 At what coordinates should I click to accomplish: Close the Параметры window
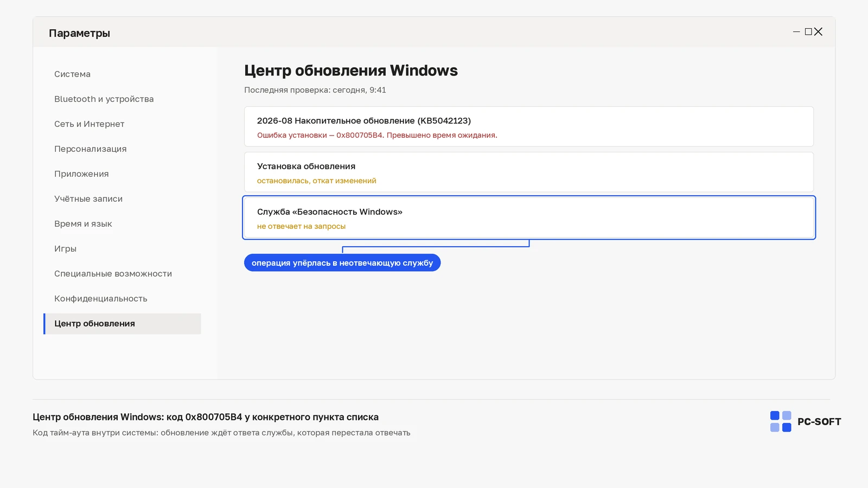818,32
